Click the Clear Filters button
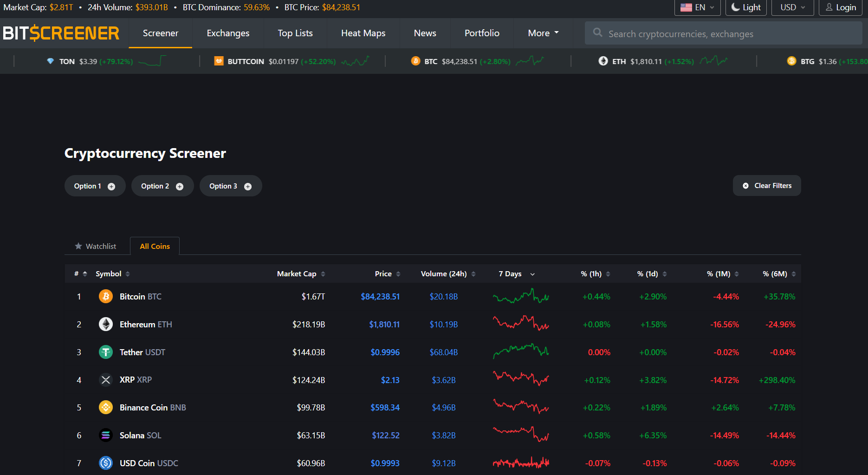 (767, 186)
